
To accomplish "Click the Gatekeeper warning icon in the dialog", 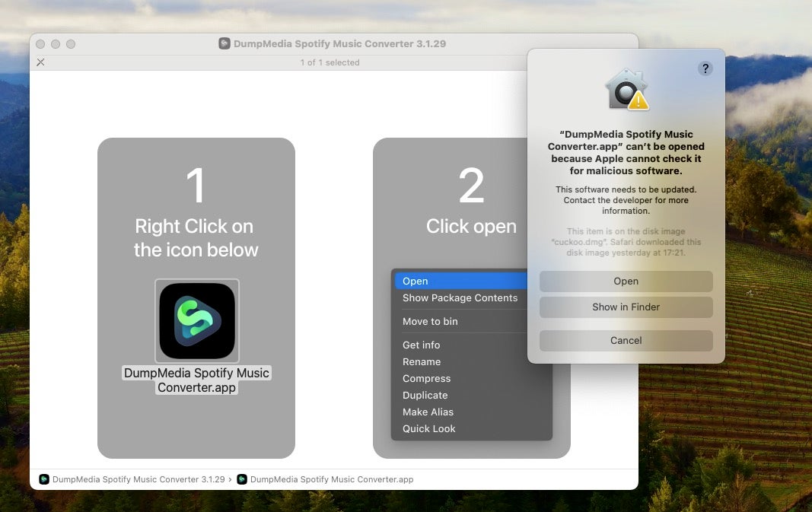I will click(626, 90).
